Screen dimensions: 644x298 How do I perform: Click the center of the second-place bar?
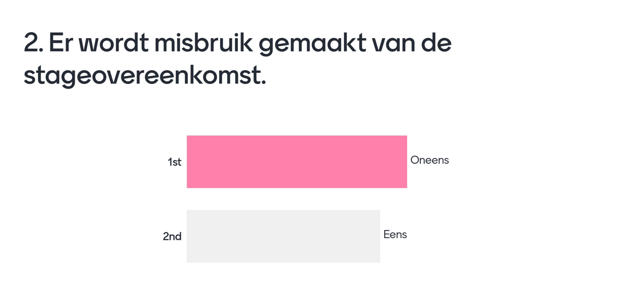coord(283,236)
